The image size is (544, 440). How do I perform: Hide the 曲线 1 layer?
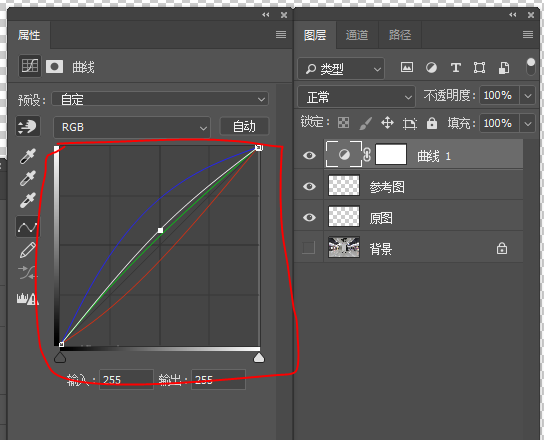pos(309,155)
